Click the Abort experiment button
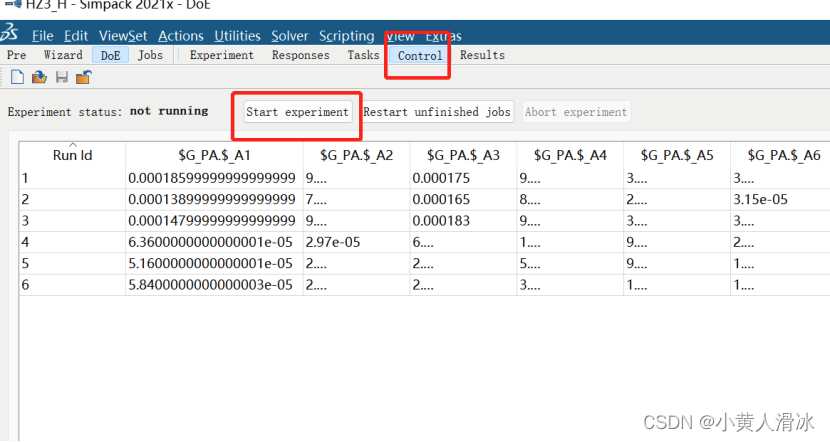Screen dimensions: 830x442 coord(576,112)
